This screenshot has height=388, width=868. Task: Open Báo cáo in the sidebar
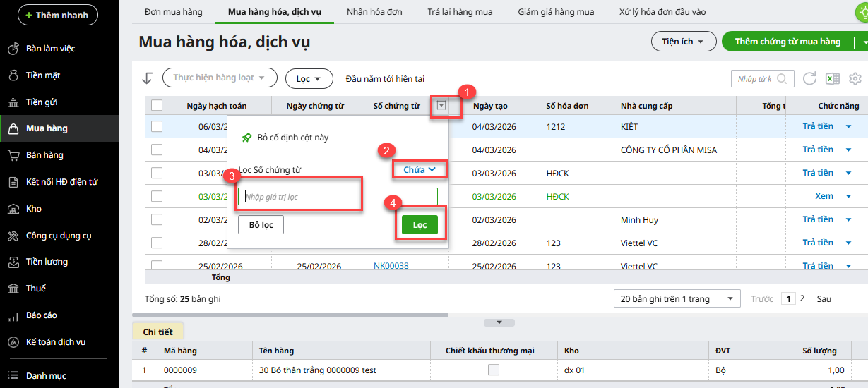[x=41, y=315]
